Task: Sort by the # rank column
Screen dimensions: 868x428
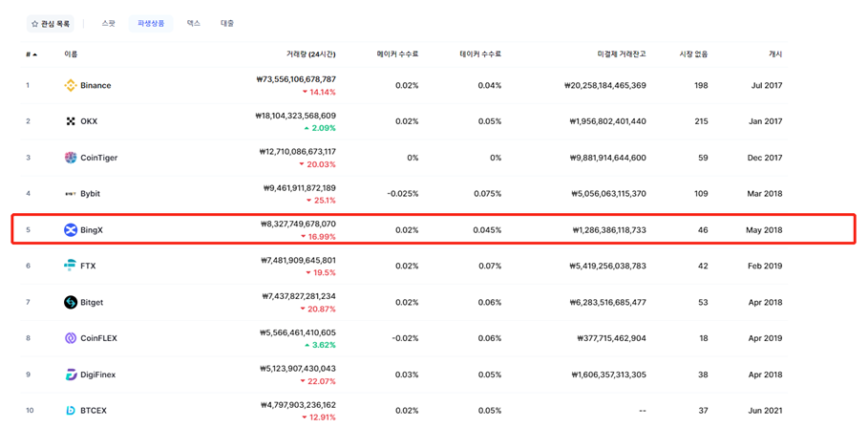Action: click(31, 54)
